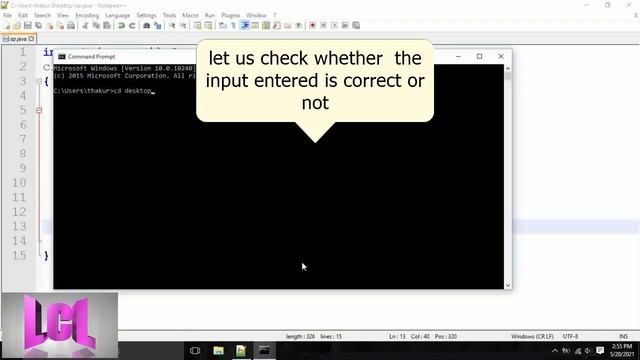Open the File menu

(x=8, y=16)
